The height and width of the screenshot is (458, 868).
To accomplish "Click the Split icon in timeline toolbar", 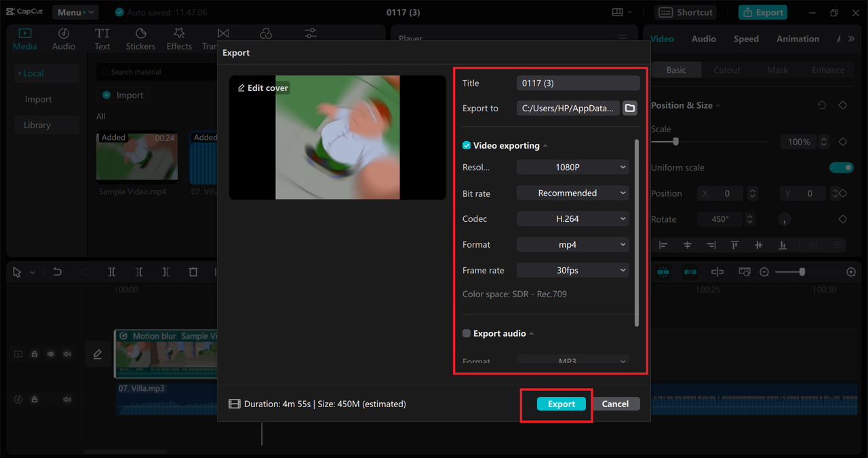I will [112, 272].
